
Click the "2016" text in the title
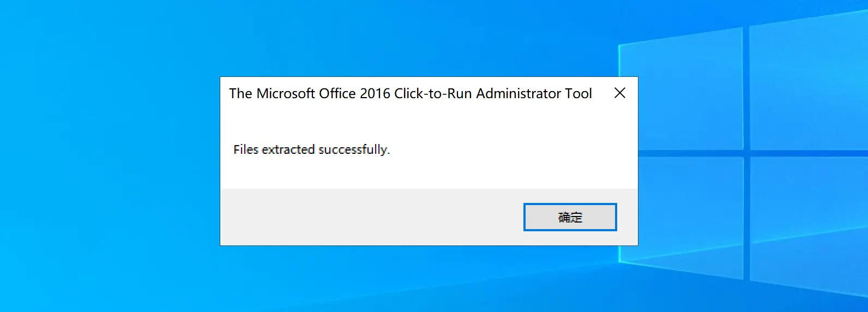tap(375, 94)
